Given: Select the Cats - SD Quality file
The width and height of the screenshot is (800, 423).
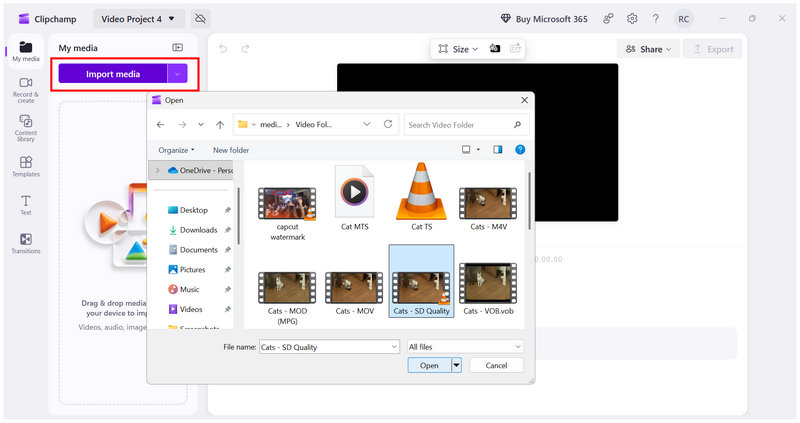Looking at the screenshot, I should pyautogui.click(x=421, y=281).
